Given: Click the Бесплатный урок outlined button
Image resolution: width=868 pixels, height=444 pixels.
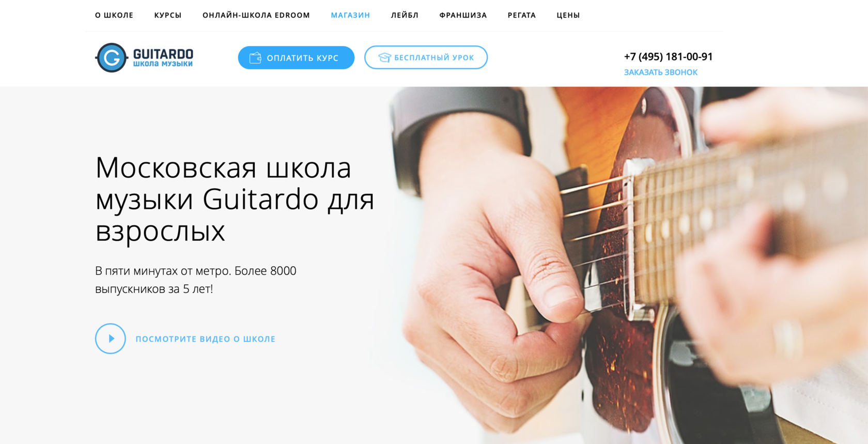Looking at the screenshot, I should point(426,57).
